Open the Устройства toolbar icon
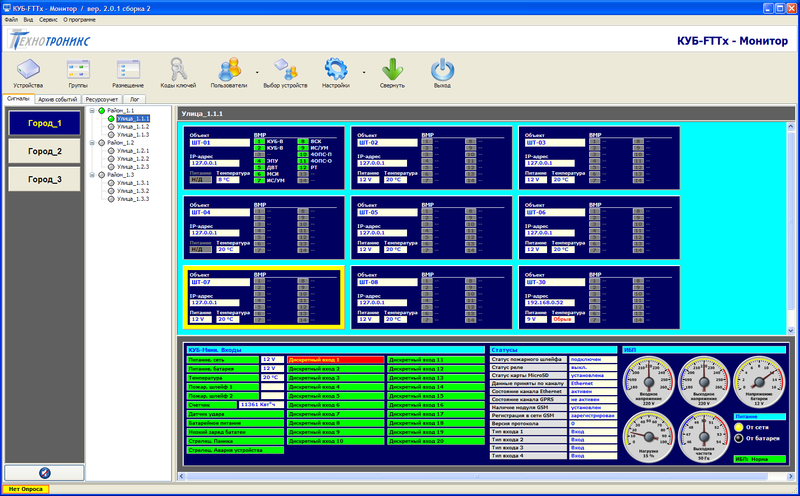This screenshot has height=496, width=800. (28, 69)
